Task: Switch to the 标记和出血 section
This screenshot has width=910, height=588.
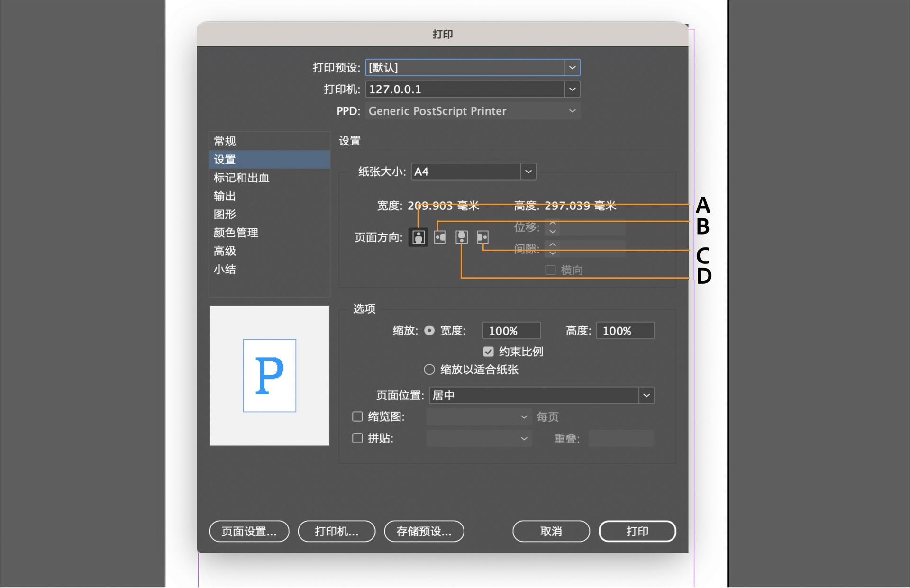Action: 241,178
